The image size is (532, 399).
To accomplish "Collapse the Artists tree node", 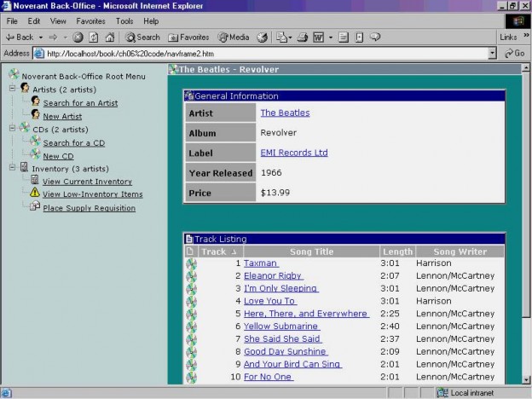I will (13, 89).
